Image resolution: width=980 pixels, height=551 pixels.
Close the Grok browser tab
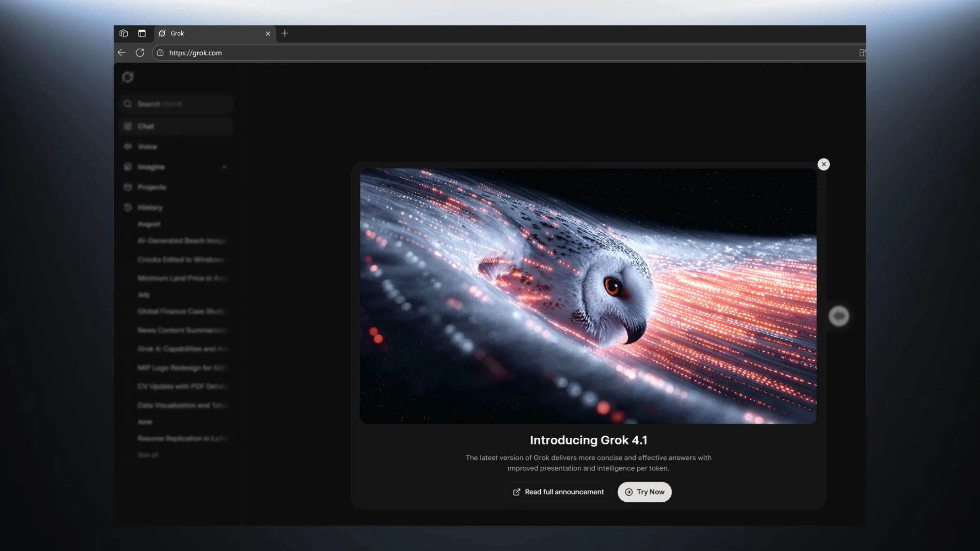[268, 33]
